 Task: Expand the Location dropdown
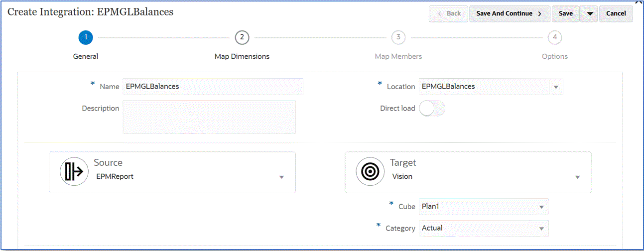coord(555,87)
